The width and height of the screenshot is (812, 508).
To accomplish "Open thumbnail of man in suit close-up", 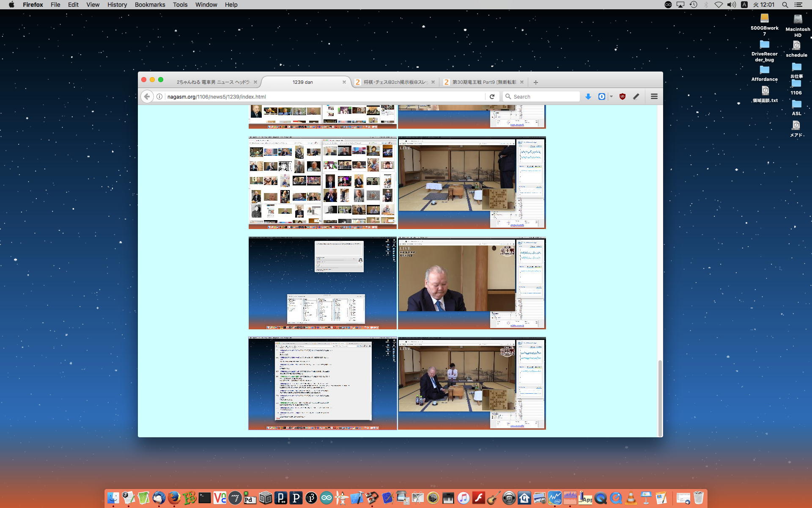I will coord(472,283).
